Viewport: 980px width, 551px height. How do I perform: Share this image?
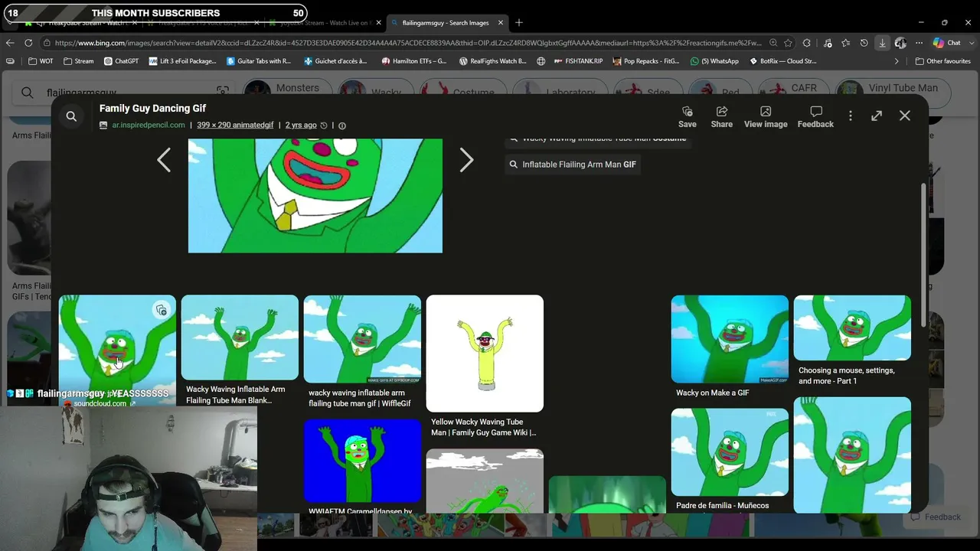721,116
